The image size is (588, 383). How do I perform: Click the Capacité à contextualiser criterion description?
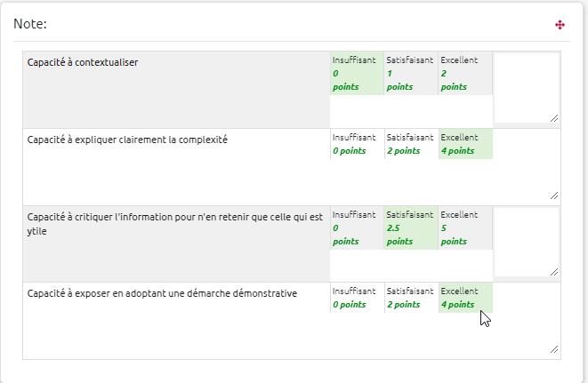click(83, 62)
